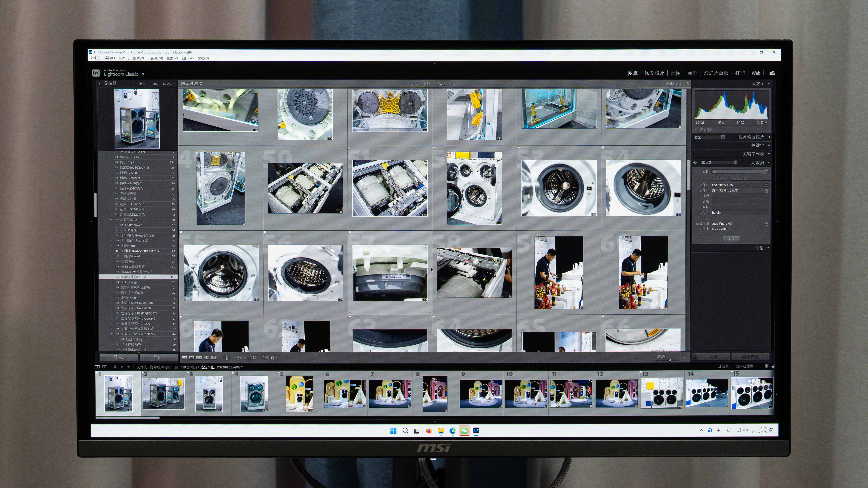This screenshot has height=488, width=868.
Task: Toggle 原始照片 checkbox under histogram
Action: 697,129
